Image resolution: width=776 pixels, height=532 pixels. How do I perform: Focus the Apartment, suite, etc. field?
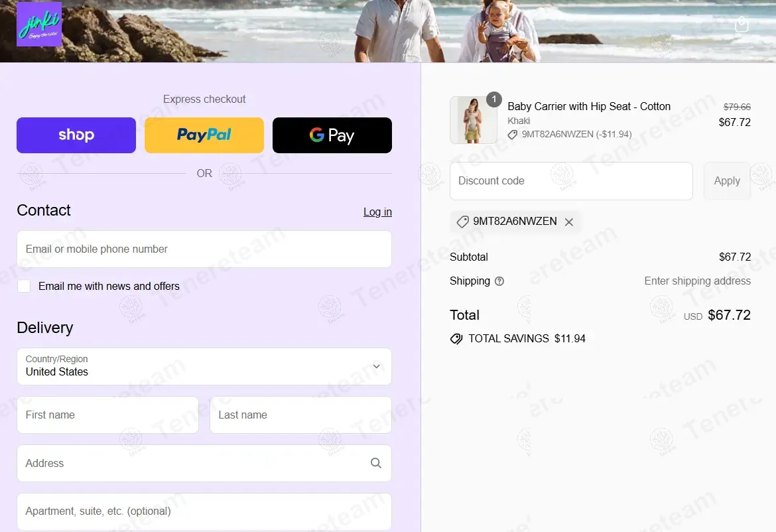[204, 511]
